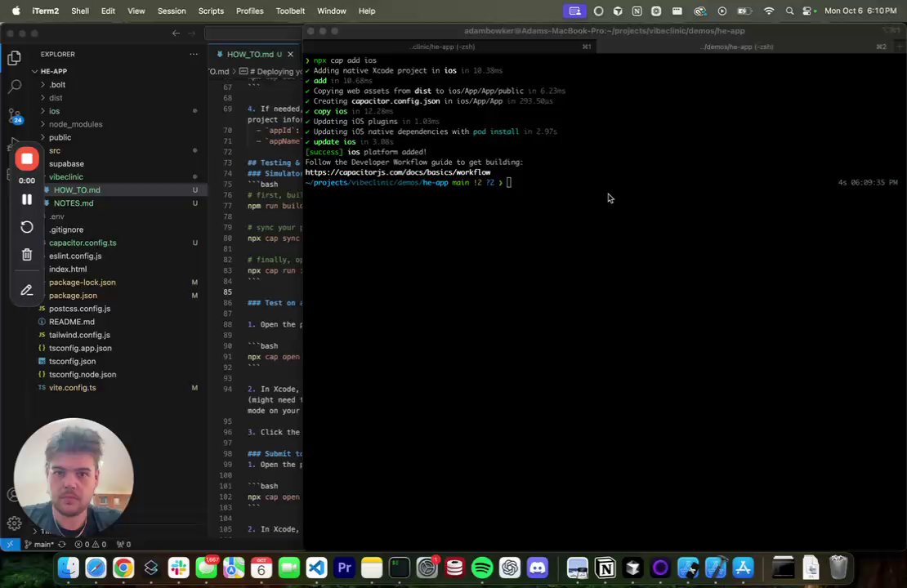
Task: Click the Wi-Fi icon in menu bar
Action: (769, 11)
